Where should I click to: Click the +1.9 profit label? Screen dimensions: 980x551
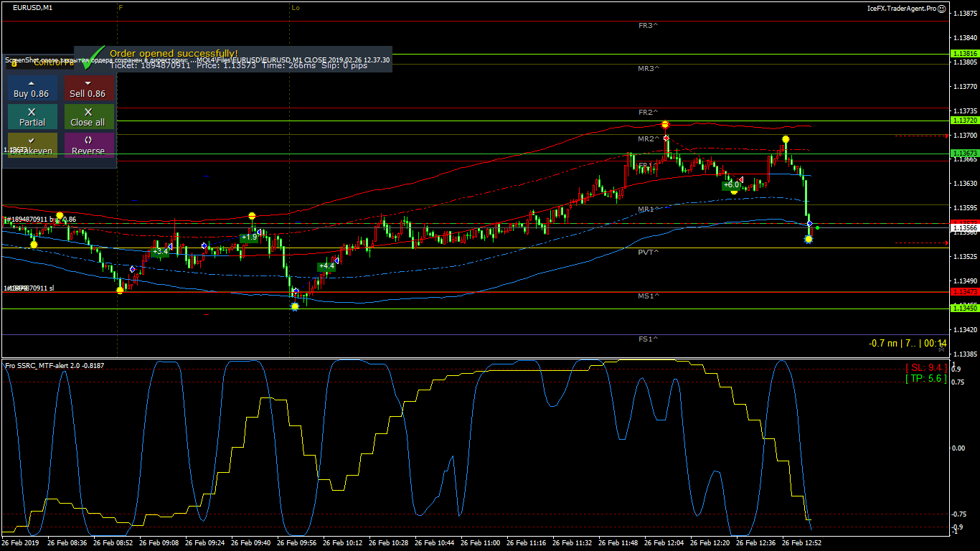249,237
